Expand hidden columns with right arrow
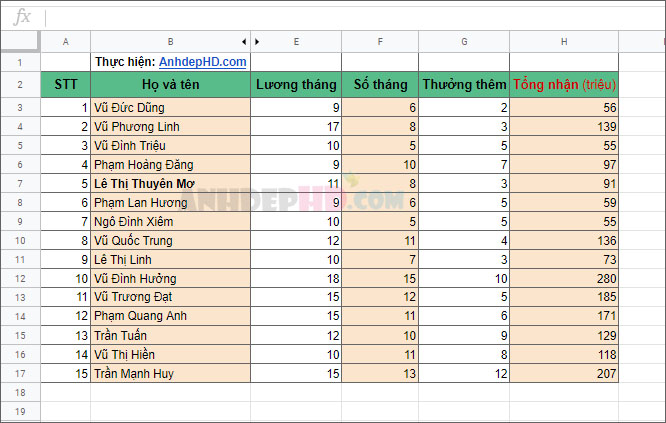Viewport: 666px width, 423px height. tap(257, 42)
